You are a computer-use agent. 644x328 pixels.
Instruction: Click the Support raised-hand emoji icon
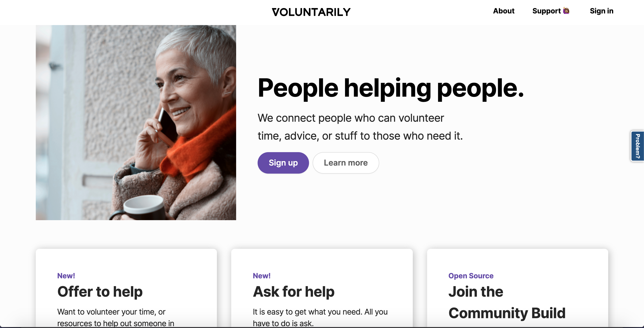point(566,11)
